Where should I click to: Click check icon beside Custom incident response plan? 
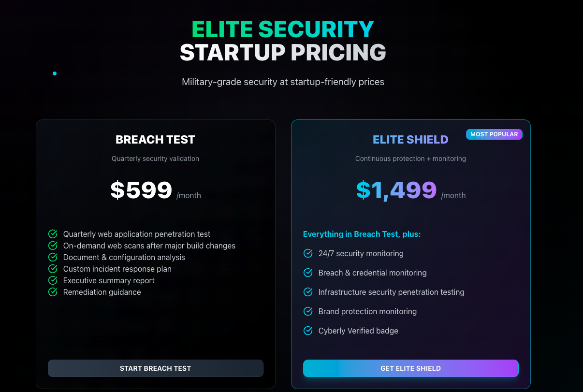click(53, 269)
